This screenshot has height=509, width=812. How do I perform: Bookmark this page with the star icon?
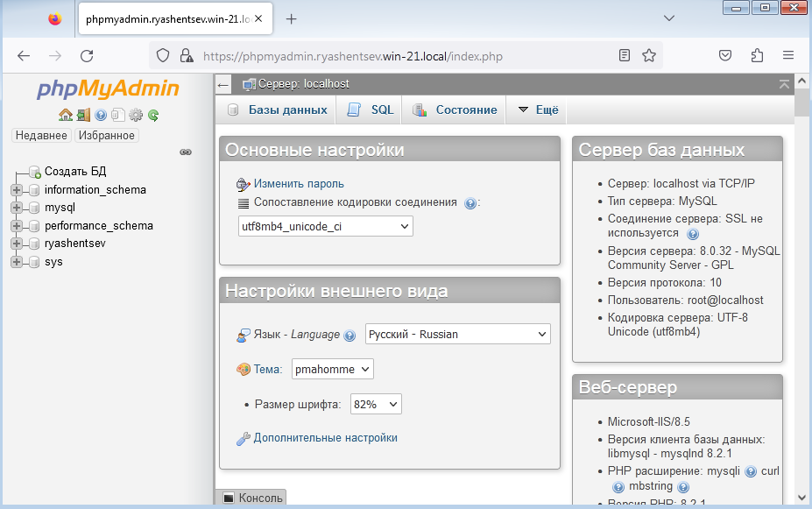[x=649, y=55]
